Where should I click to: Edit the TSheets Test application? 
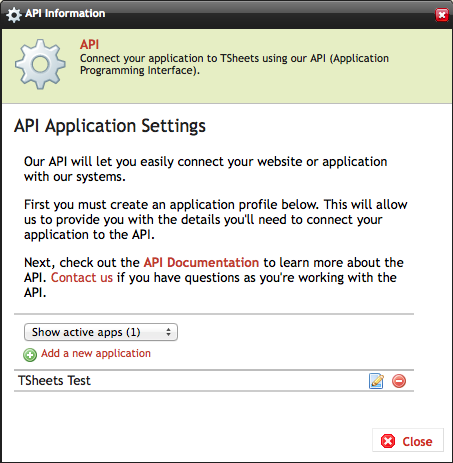376,381
